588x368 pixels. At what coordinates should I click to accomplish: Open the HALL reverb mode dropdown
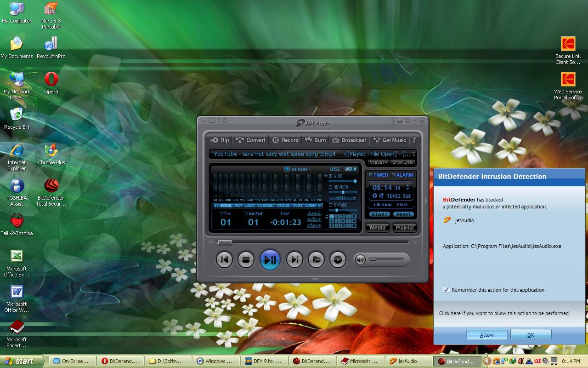click(343, 198)
